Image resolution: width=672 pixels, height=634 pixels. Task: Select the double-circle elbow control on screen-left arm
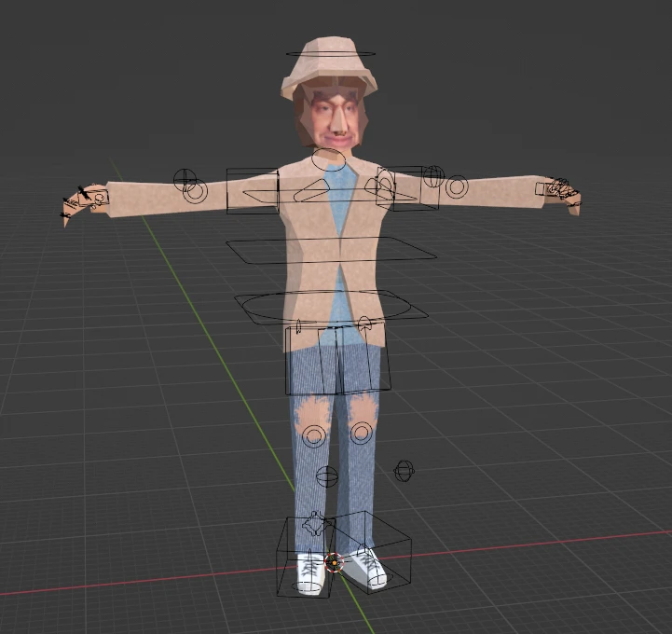coord(195,191)
